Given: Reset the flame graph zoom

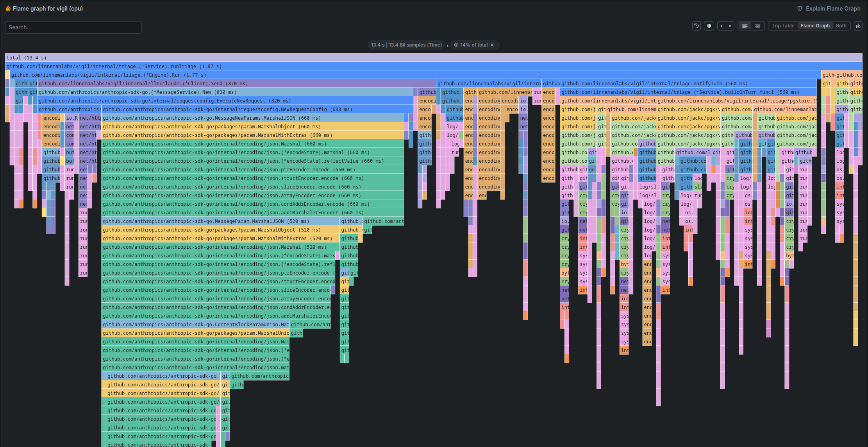Looking at the screenshot, I should (697, 25).
